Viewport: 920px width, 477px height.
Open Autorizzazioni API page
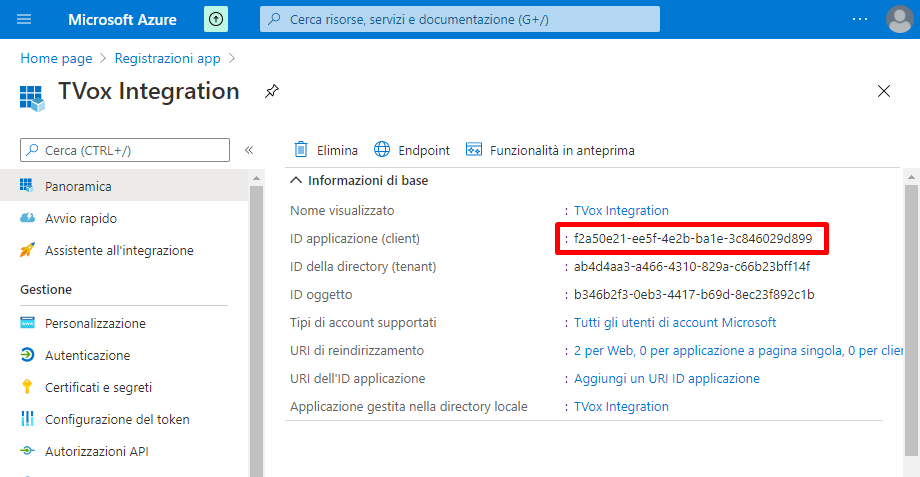97,451
